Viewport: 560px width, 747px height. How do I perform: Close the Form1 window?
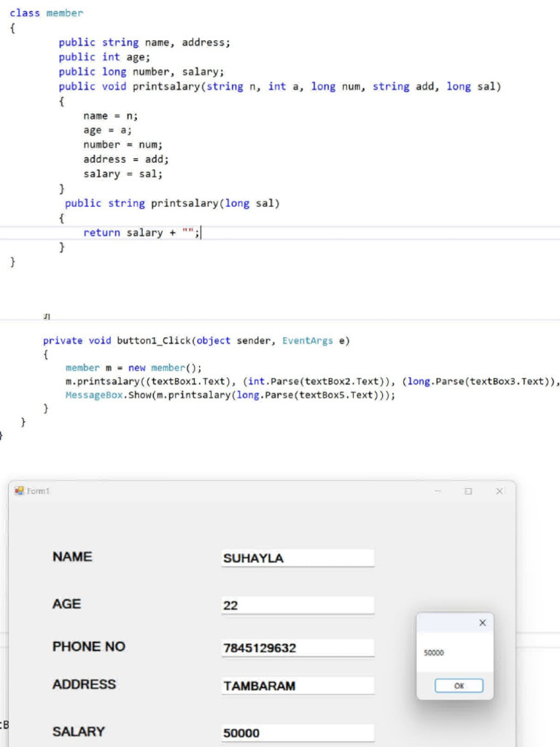point(499,492)
